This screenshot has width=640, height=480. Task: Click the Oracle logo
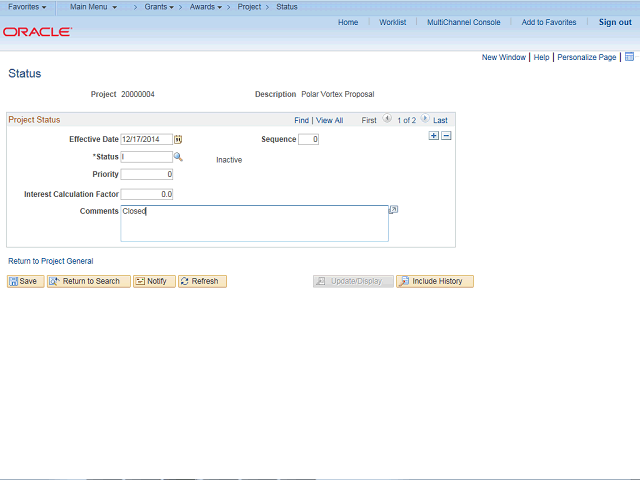tap(38, 32)
